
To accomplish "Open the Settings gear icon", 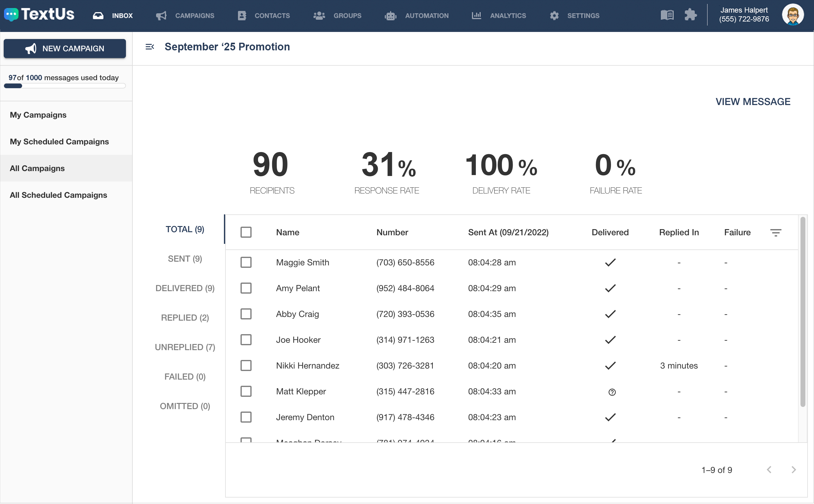I will (x=554, y=16).
